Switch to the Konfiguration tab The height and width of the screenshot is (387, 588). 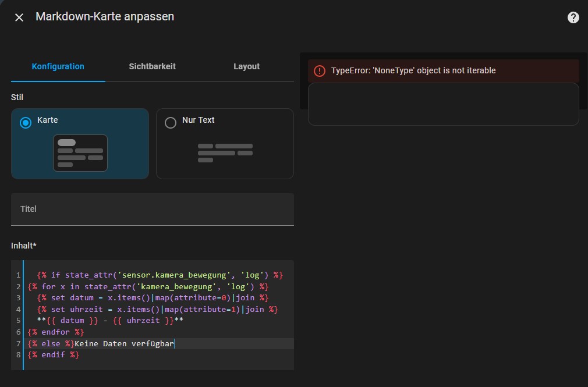point(58,66)
